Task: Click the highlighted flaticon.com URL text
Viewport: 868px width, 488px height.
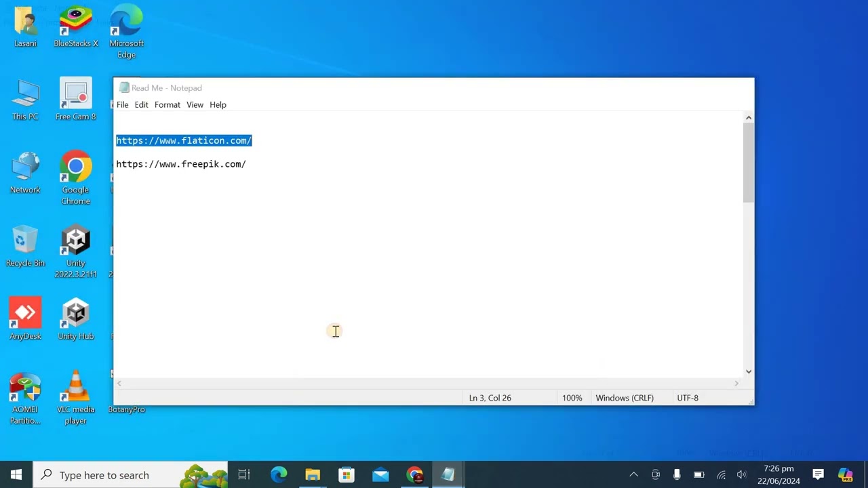Action: (x=184, y=140)
